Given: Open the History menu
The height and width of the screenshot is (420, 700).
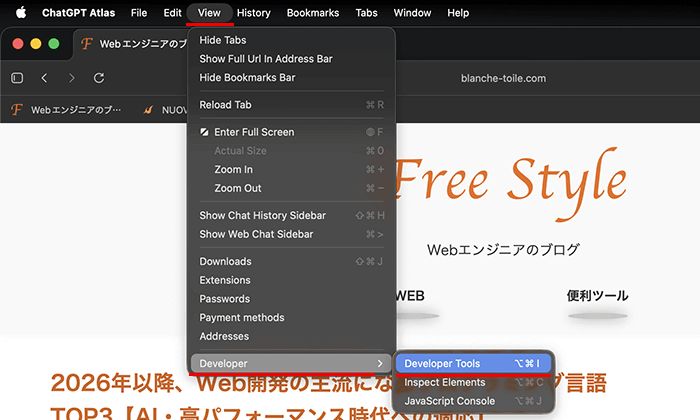Looking at the screenshot, I should [x=254, y=13].
